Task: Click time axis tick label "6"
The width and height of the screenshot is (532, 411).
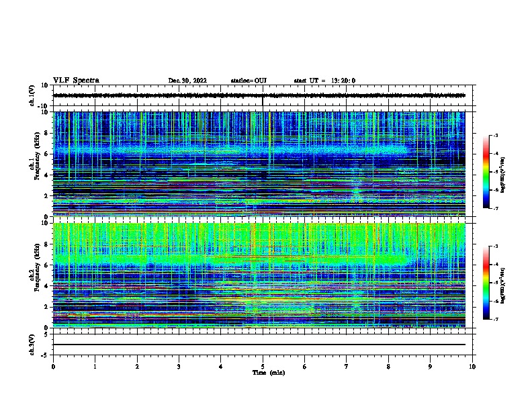Action: tap(305, 367)
